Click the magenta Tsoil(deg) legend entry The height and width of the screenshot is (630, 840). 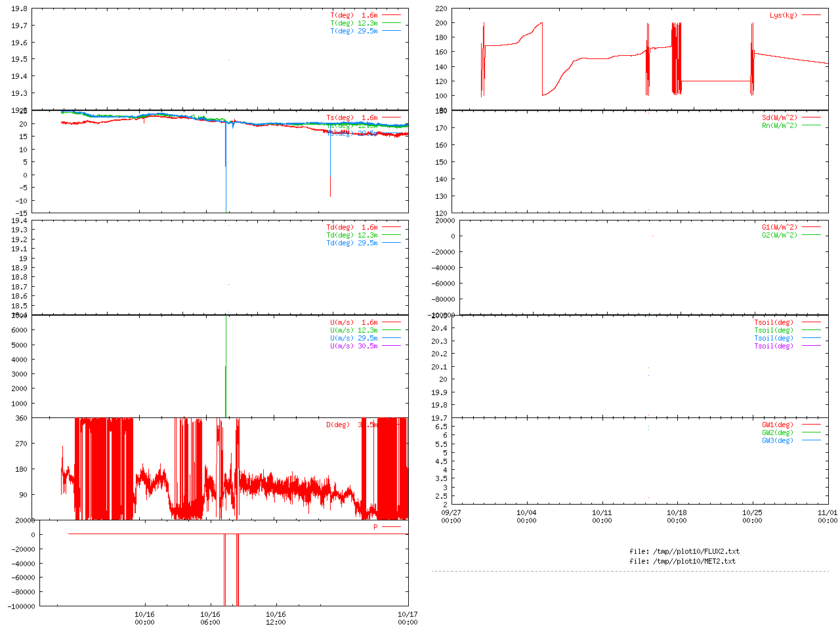coord(773,346)
